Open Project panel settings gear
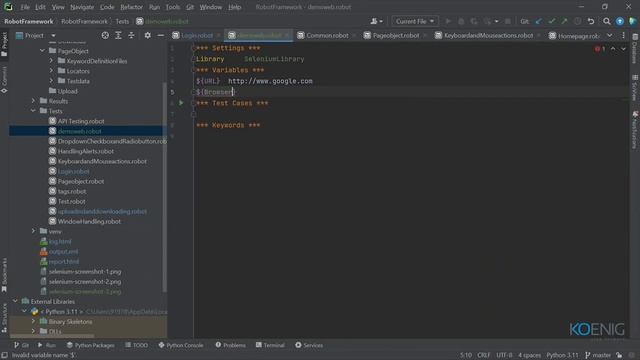This screenshot has width=640, height=360. [147, 36]
